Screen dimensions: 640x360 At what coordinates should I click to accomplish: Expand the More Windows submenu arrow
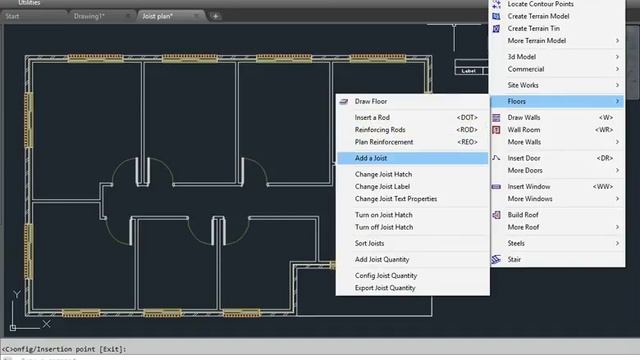[617, 198]
